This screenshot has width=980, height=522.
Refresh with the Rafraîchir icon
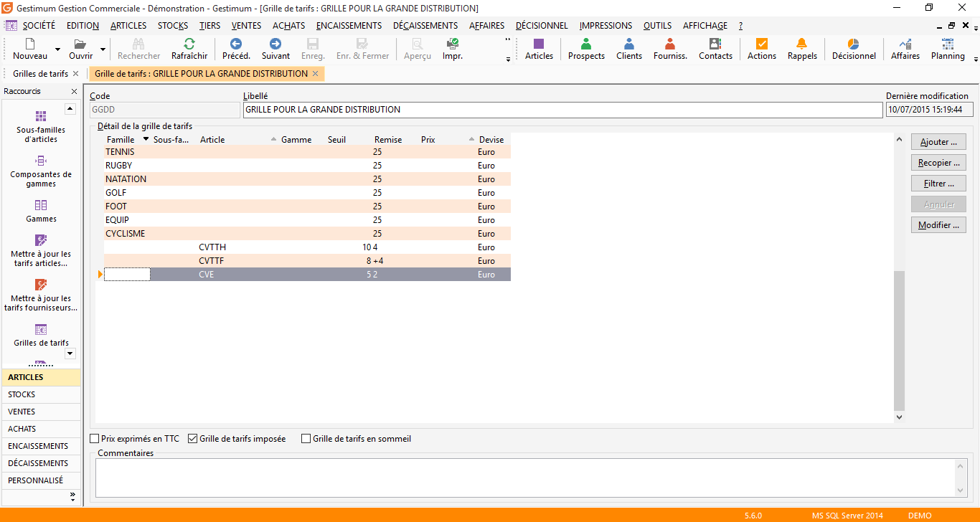pyautogui.click(x=189, y=49)
